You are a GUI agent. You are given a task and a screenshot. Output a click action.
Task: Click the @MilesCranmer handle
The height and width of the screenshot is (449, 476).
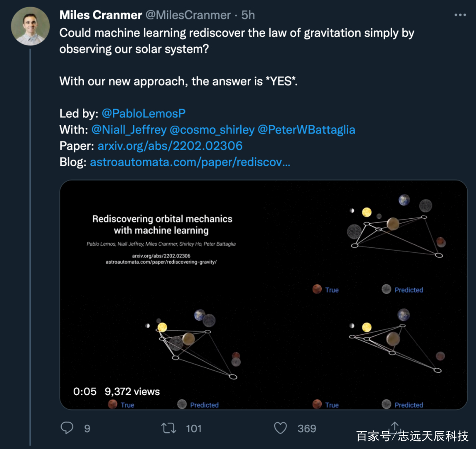[188, 15]
